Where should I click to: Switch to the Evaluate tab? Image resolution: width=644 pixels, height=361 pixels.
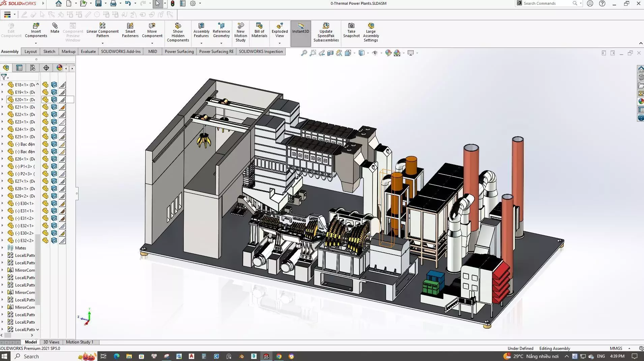(x=88, y=52)
